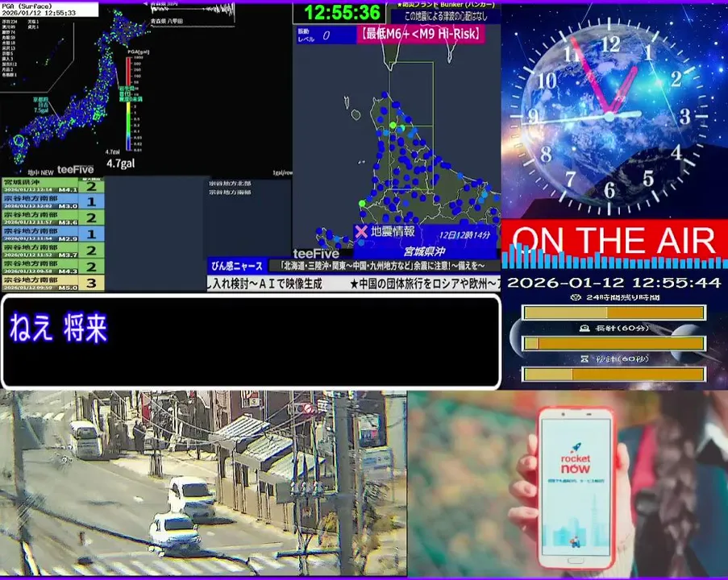Click the 秒針(60秒) progress bar
This screenshot has width=728, height=580.
tap(614, 375)
